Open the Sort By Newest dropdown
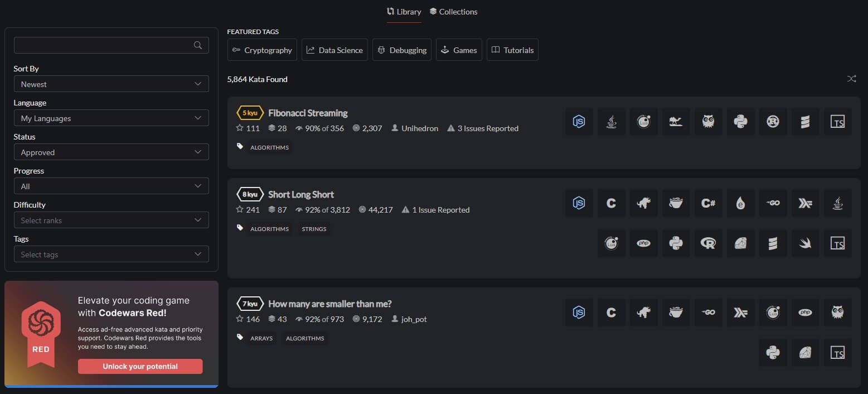The width and height of the screenshot is (868, 394). click(x=111, y=84)
